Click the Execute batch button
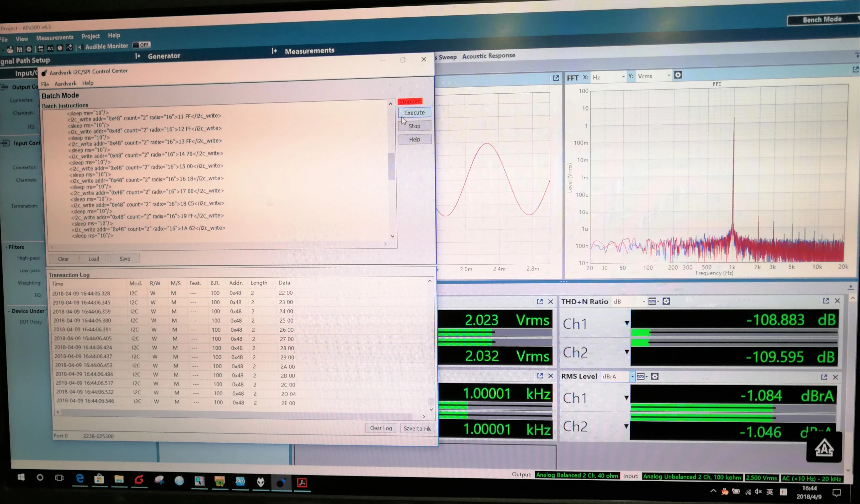This screenshot has width=860, height=504. coord(414,113)
